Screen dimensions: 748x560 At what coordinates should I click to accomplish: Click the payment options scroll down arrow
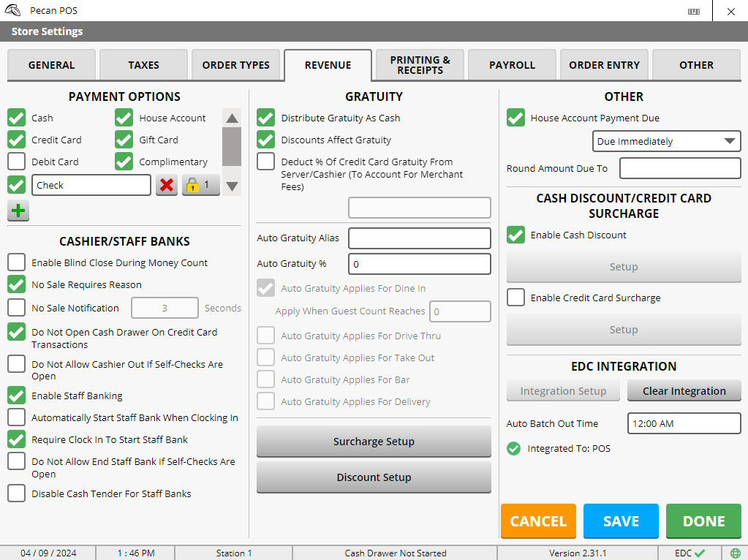click(x=232, y=186)
